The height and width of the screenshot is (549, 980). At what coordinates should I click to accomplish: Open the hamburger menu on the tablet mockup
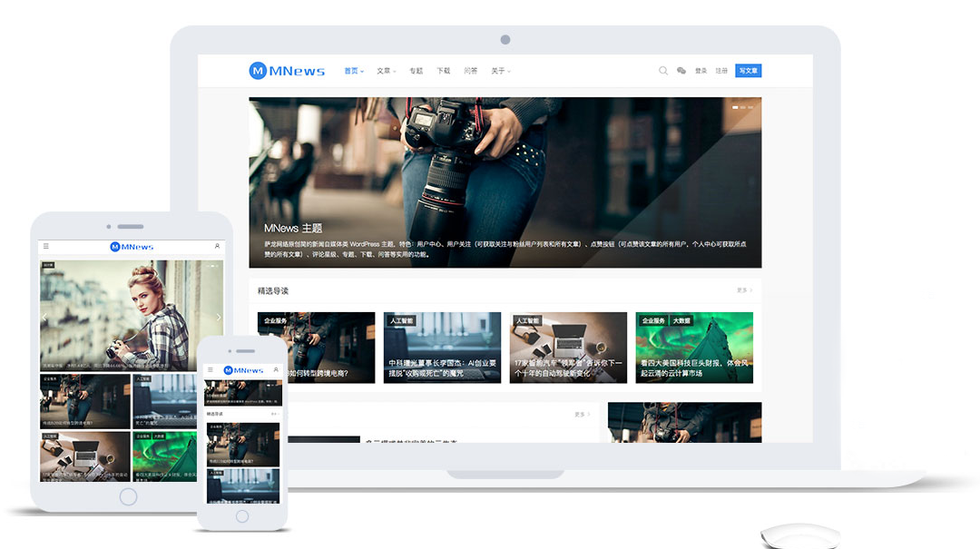pyautogui.click(x=45, y=246)
